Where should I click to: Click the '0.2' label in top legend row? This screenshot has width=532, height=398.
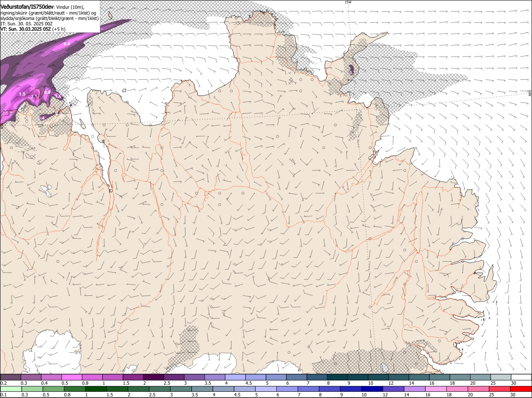(4, 383)
